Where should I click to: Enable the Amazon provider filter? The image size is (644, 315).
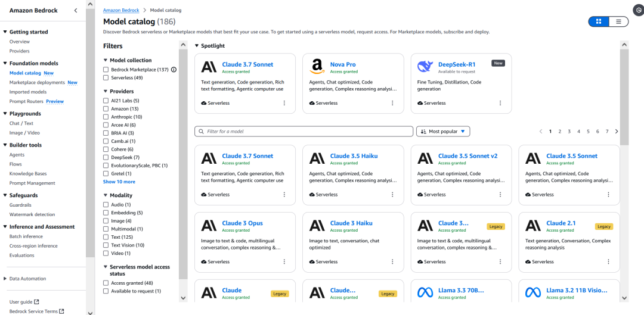coord(106,109)
